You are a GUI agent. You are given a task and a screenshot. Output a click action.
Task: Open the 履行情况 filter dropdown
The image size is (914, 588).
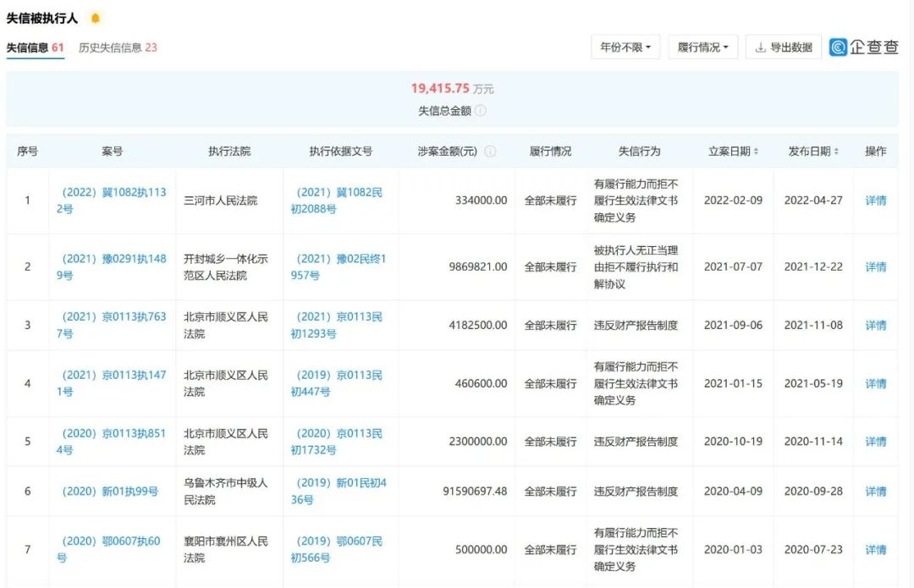(703, 47)
